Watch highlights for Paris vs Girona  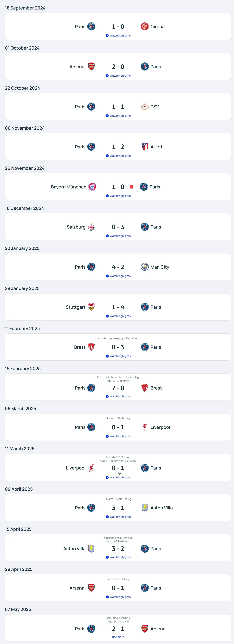(118, 35)
